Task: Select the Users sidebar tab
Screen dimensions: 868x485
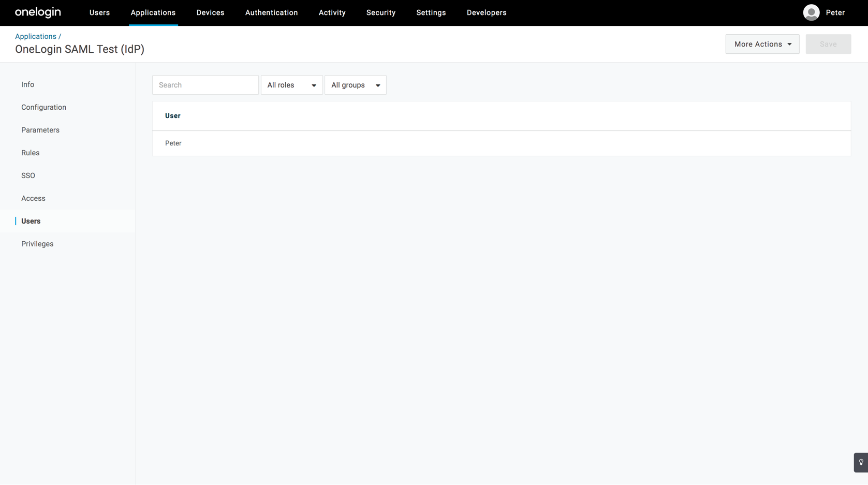Action: pyautogui.click(x=31, y=221)
